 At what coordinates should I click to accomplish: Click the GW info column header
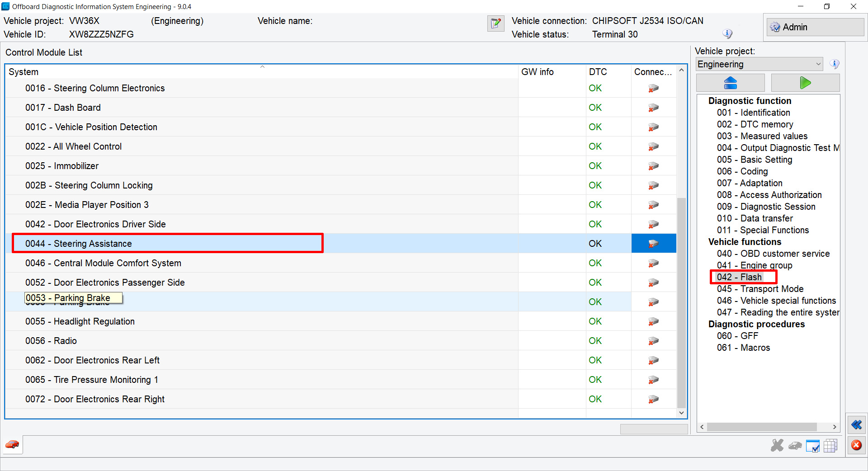tap(552, 72)
